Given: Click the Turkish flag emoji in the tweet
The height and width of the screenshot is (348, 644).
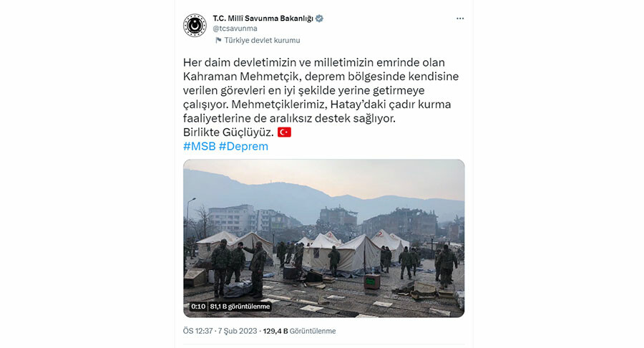Looking at the screenshot, I should pyautogui.click(x=284, y=132).
